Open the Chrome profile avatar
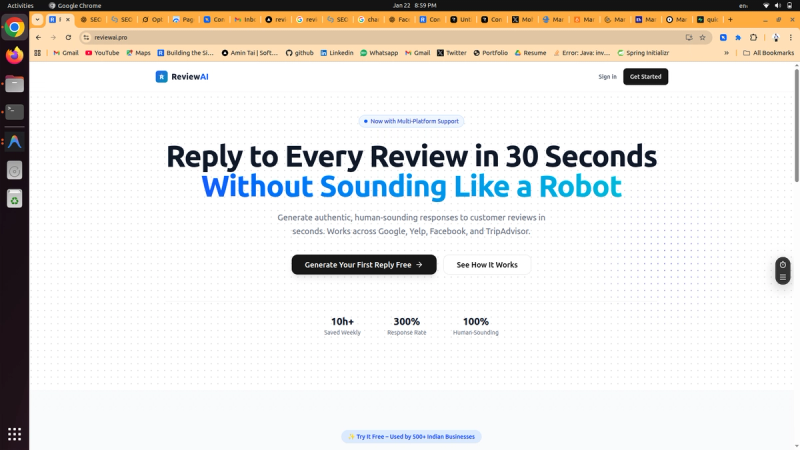Screen dimensions: 800x450 click(776, 37)
